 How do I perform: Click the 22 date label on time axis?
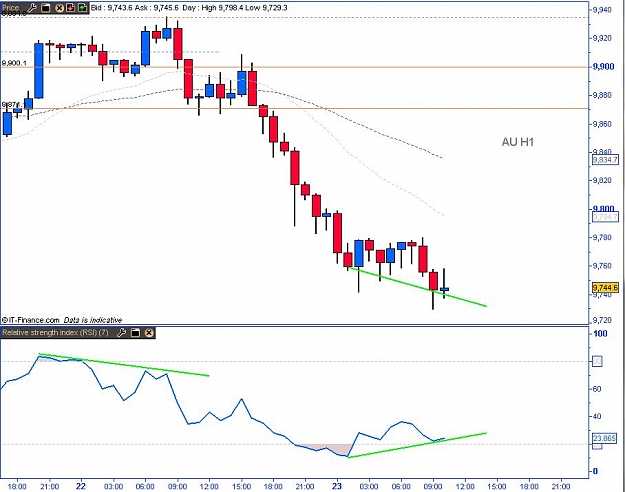tap(81, 486)
